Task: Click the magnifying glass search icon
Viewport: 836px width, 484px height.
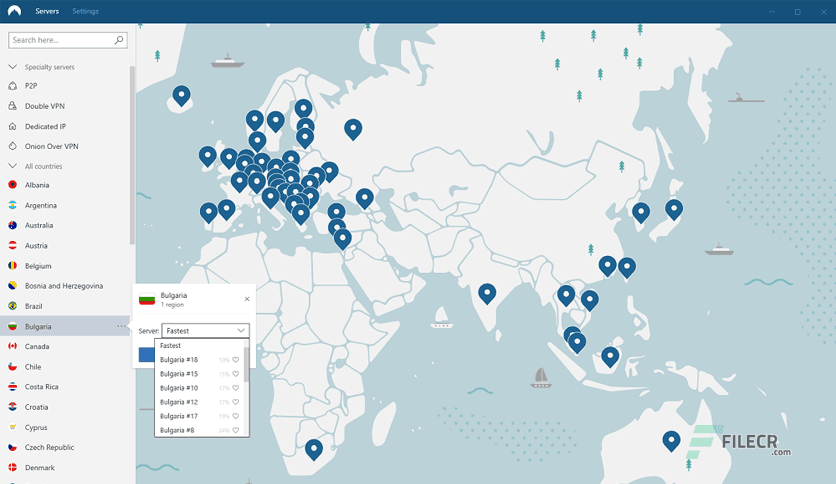Action: (x=119, y=40)
